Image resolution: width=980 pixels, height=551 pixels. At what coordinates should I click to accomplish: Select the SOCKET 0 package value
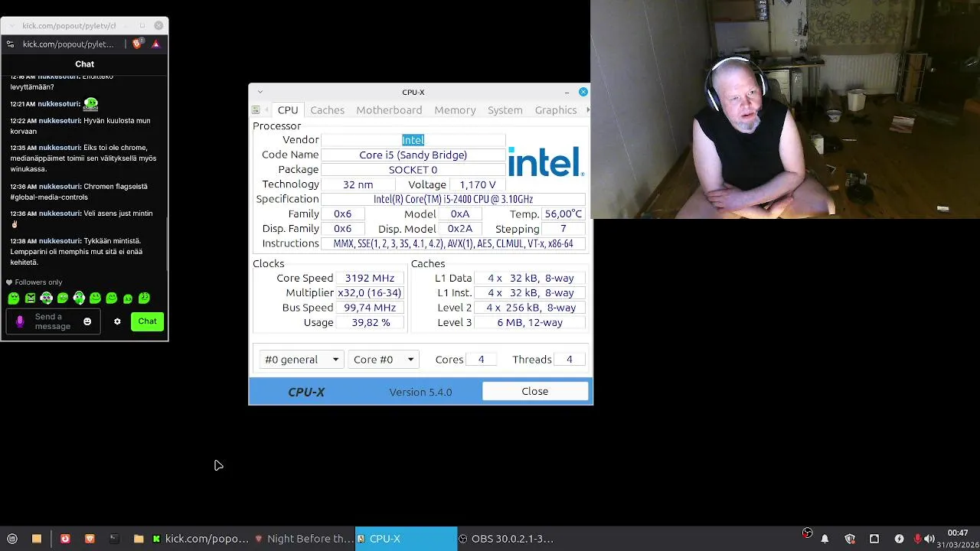[x=413, y=170]
